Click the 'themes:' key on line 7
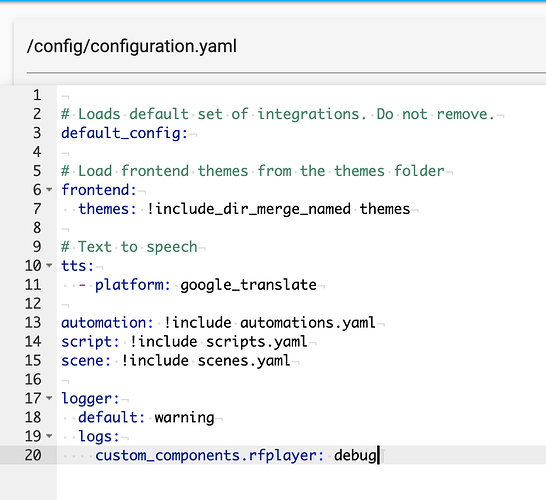The image size is (546, 500). (108, 209)
